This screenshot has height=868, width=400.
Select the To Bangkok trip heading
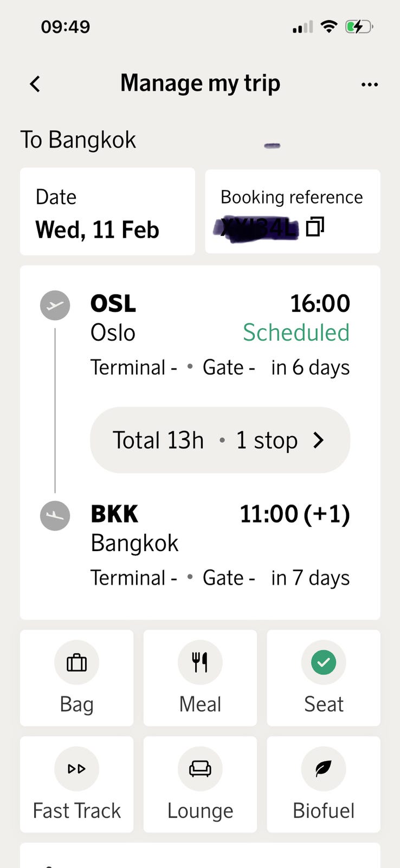[78, 140]
